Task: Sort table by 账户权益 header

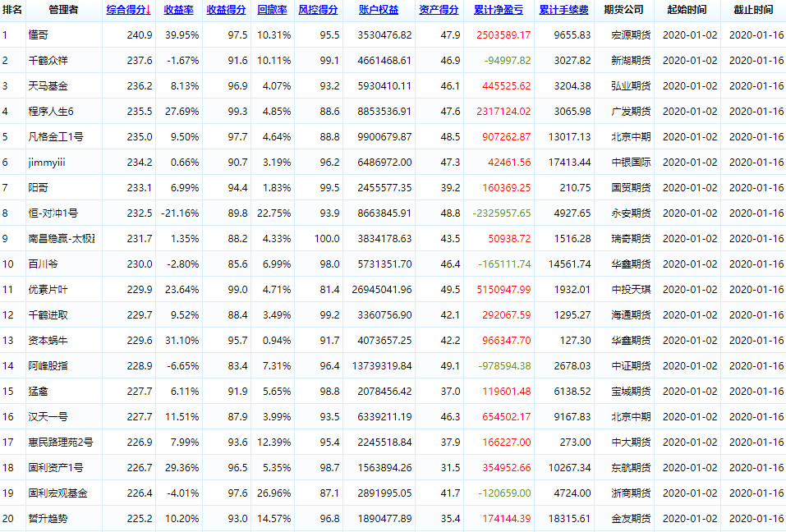Action: [379, 10]
